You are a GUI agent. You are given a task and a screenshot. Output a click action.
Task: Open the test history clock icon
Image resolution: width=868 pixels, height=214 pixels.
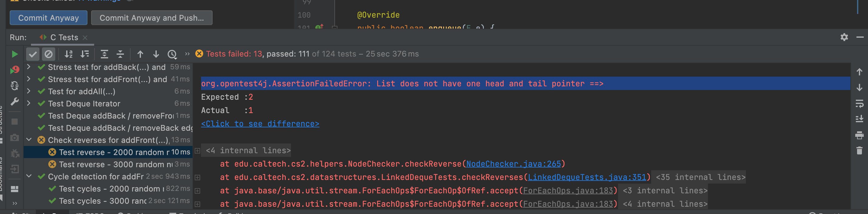[172, 54]
